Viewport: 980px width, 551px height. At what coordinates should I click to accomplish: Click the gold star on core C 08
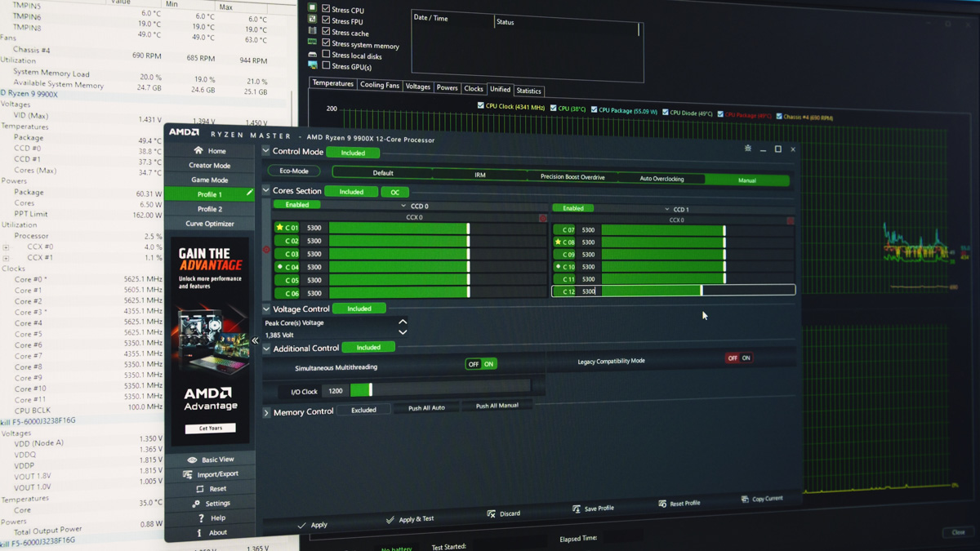[x=558, y=242]
